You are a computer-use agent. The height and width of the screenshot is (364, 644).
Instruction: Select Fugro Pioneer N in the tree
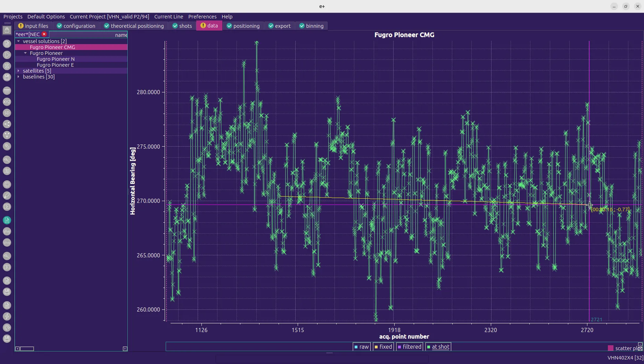(56, 59)
